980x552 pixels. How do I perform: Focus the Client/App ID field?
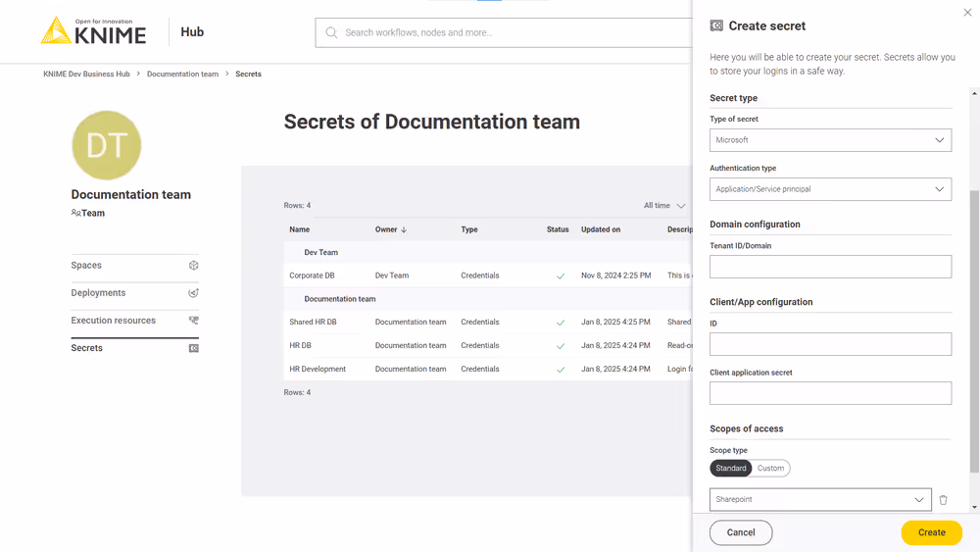point(831,344)
